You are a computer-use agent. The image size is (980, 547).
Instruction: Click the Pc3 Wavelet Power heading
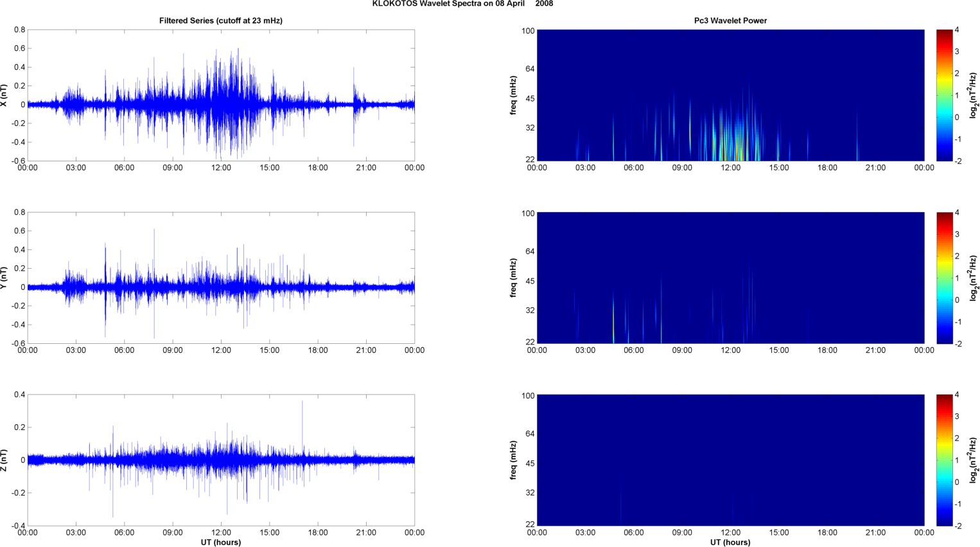[x=730, y=21]
